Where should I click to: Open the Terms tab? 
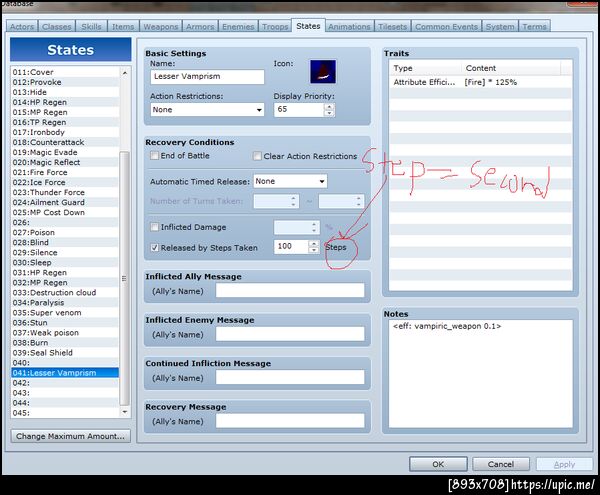pos(534,26)
